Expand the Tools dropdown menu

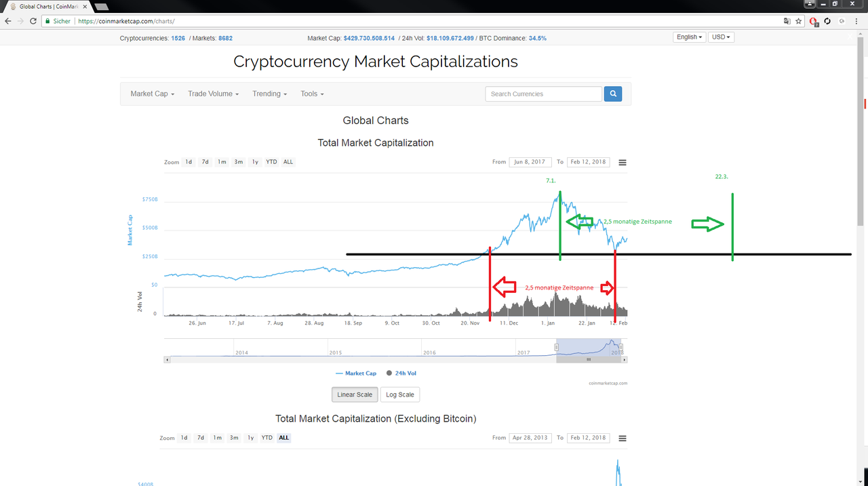click(x=313, y=94)
